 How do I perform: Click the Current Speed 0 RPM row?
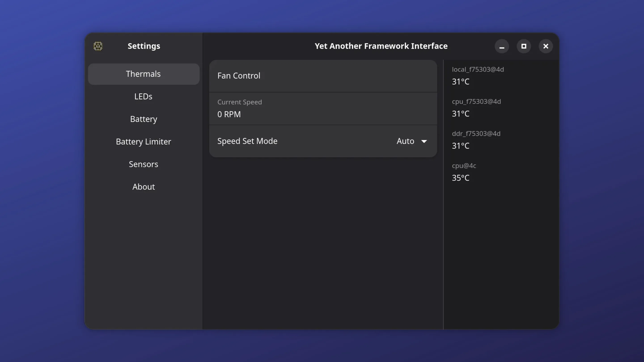pyautogui.click(x=323, y=109)
